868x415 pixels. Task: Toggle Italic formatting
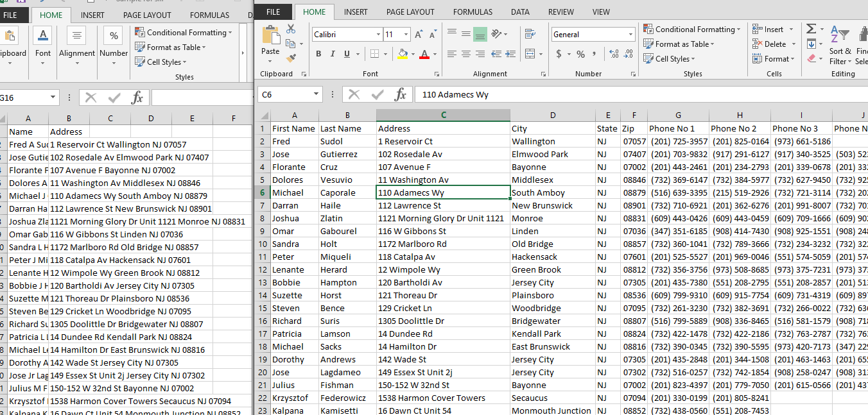point(333,54)
